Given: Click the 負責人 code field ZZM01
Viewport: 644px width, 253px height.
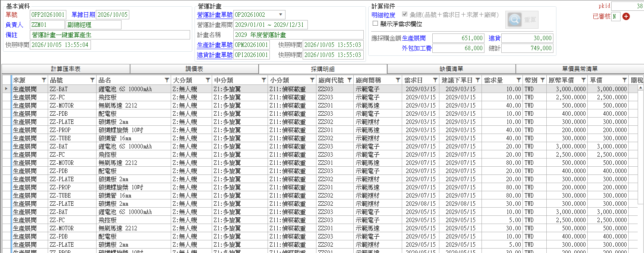Looking at the screenshot, I should pos(47,25).
